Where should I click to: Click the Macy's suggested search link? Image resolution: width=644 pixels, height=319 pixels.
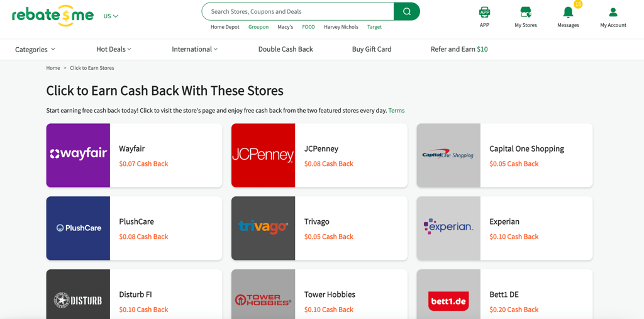(286, 27)
